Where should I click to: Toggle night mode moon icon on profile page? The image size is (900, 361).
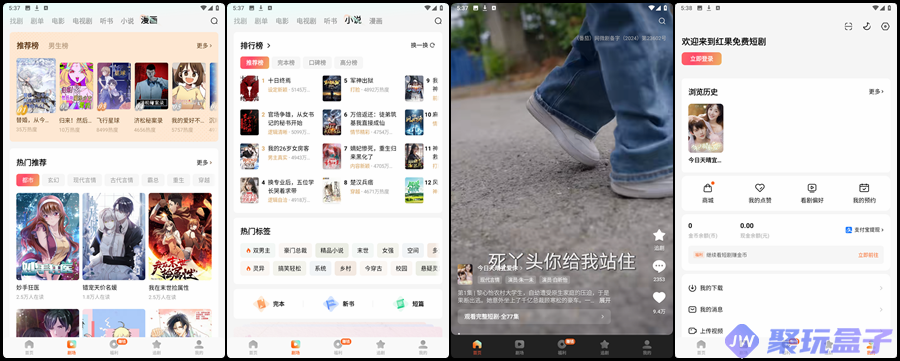(867, 26)
